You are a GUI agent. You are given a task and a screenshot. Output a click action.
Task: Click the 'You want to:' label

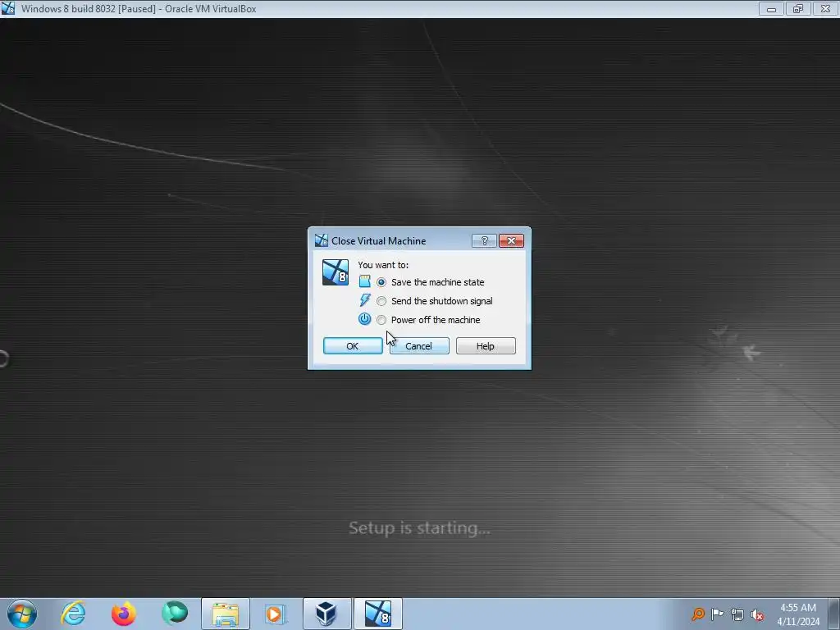[x=383, y=265]
